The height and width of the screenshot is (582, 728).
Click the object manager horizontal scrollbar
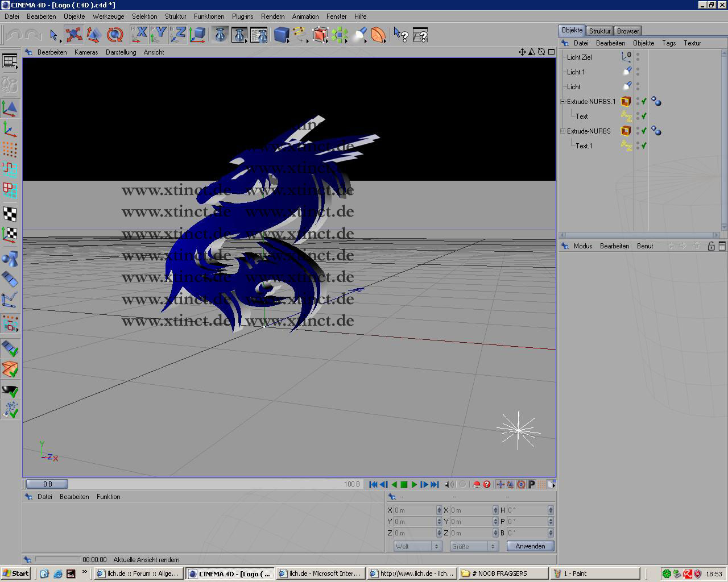click(639, 235)
